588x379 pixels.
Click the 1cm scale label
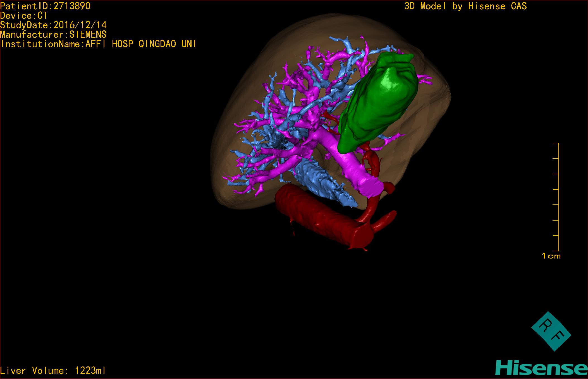click(x=551, y=256)
